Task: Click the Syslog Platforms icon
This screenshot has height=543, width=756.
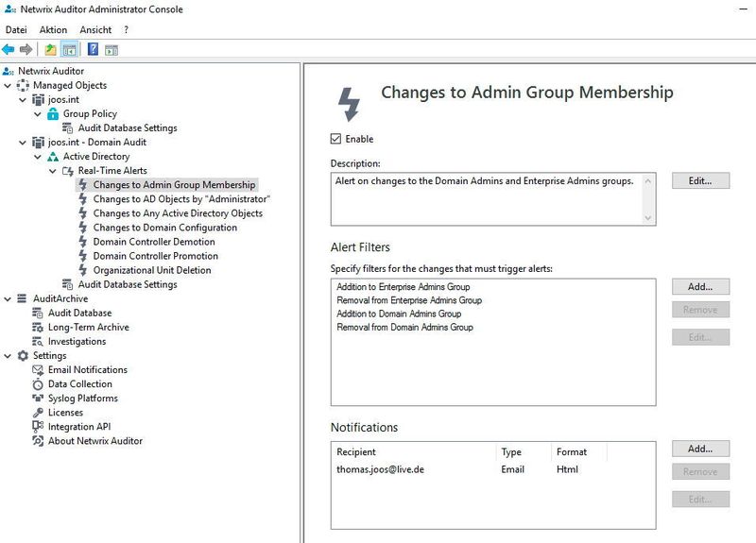Action: [x=38, y=398]
